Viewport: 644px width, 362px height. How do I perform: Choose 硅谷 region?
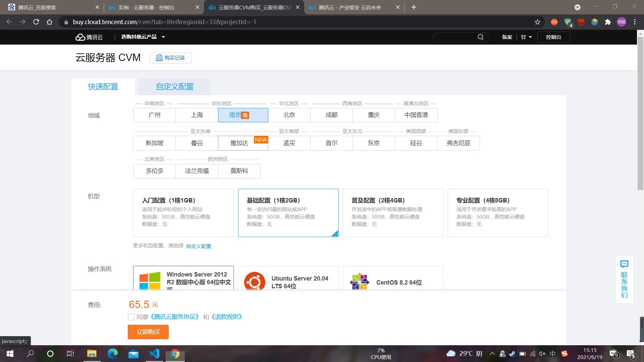click(x=416, y=143)
